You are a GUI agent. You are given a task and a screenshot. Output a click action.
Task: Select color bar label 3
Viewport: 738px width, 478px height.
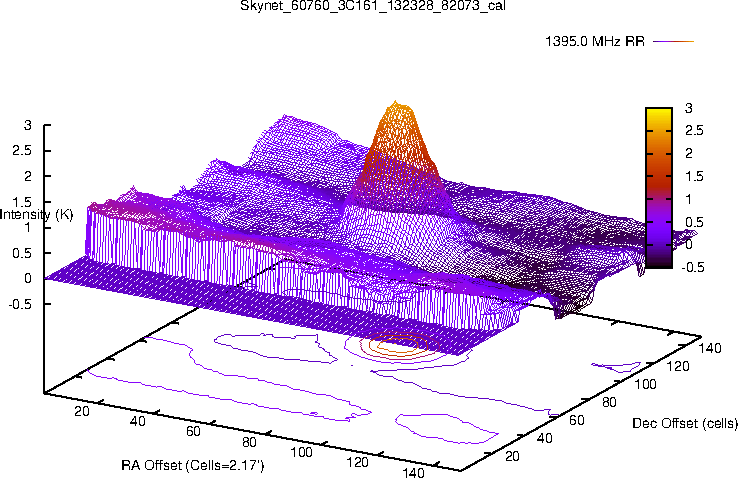689,108
